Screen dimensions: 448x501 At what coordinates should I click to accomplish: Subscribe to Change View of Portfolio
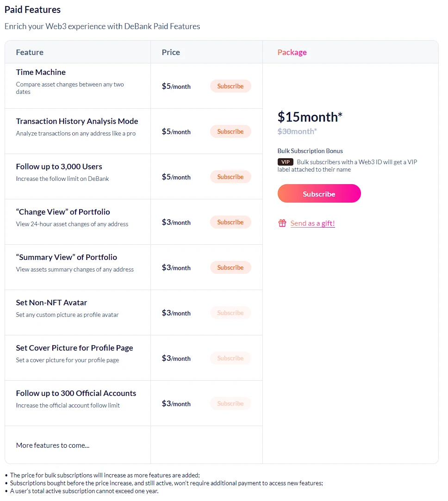pyautogui.click(x=230, y=222)
